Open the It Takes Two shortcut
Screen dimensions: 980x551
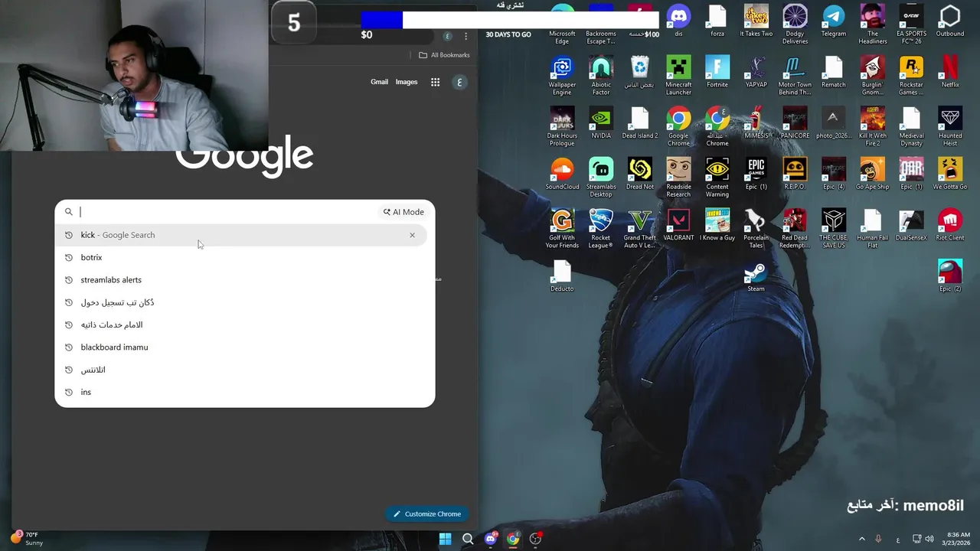(x=756, y=20)
